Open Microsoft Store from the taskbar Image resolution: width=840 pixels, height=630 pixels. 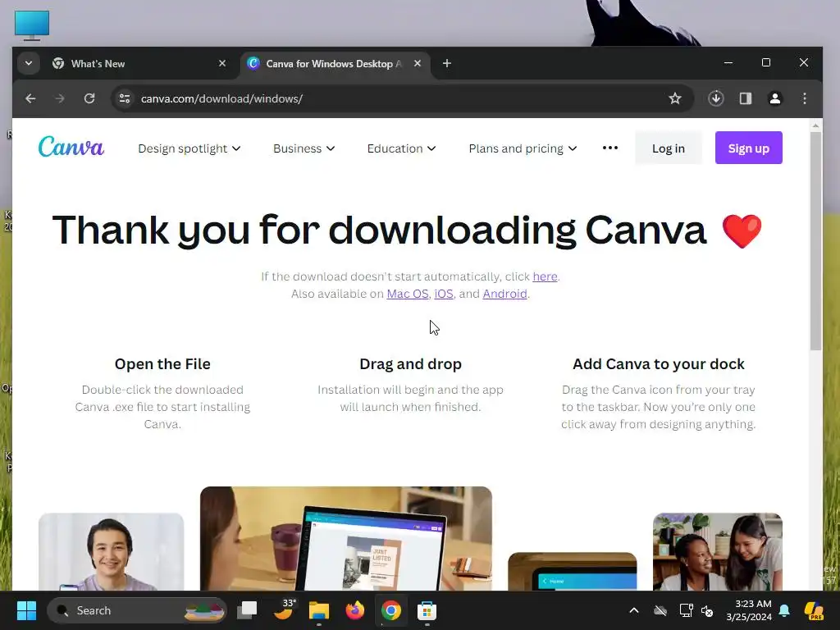pos(427,610)
